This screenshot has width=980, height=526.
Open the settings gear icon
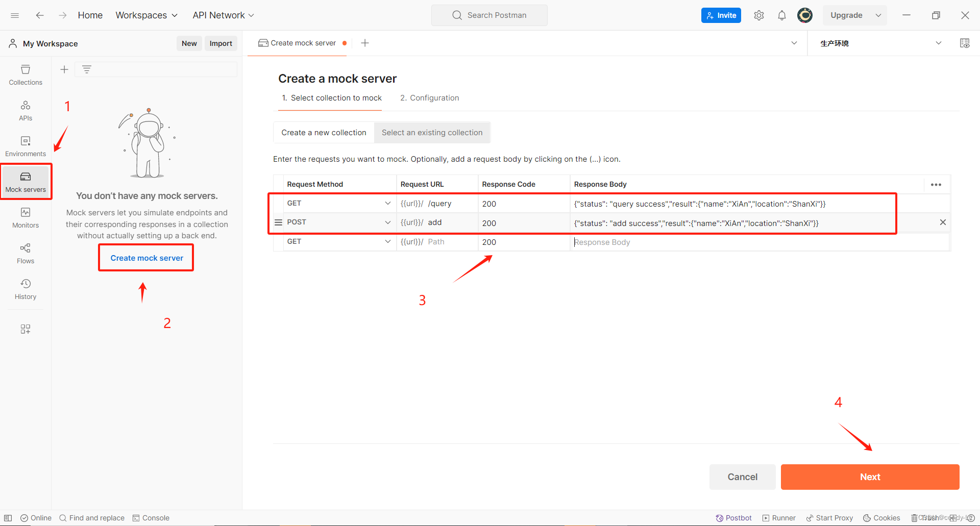[x=759, y=15]
